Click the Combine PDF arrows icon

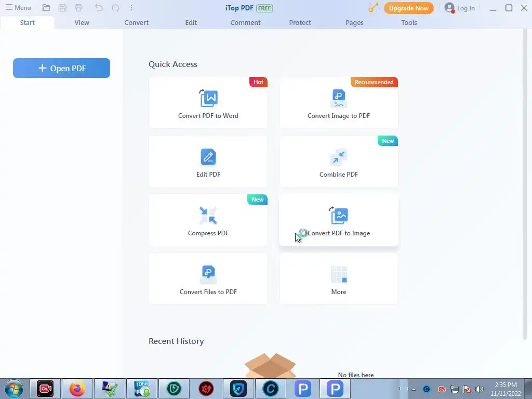(339, 157)
